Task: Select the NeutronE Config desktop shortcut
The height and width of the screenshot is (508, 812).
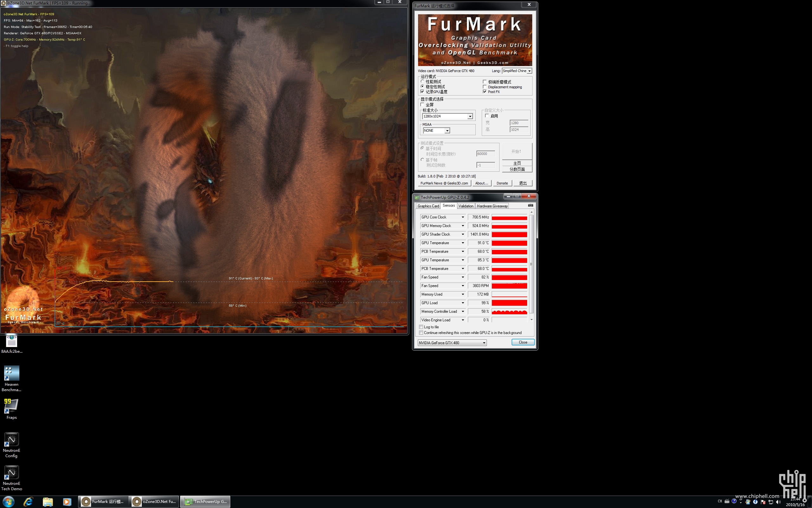Action: (x=11, y=445)
